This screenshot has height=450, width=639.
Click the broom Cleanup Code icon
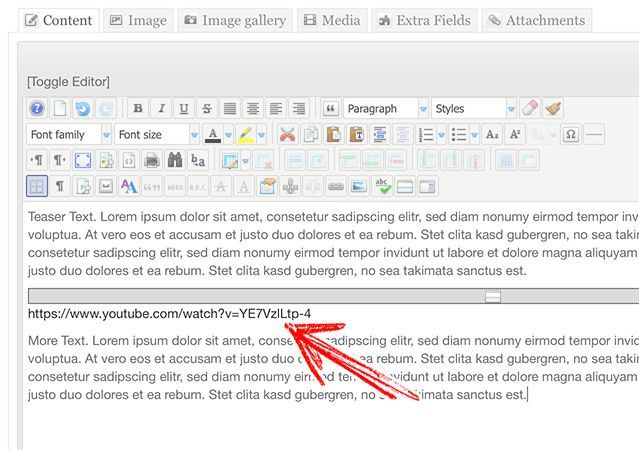tap(553, 108)
